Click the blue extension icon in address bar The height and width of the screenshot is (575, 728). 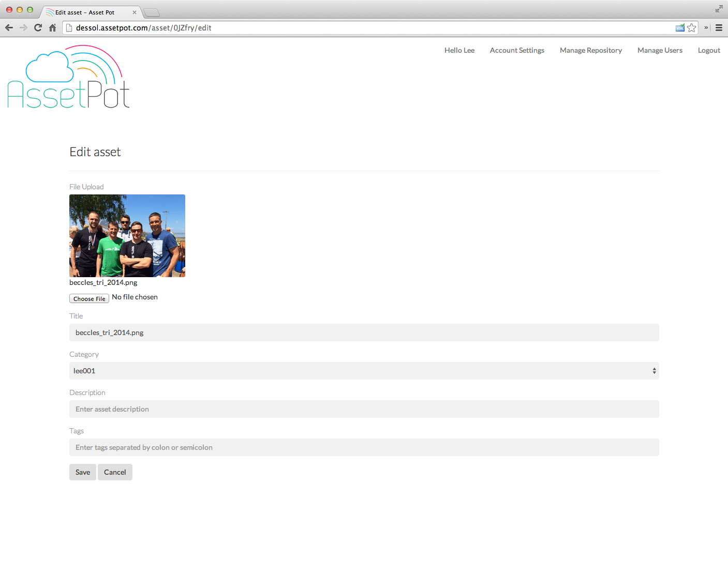pyautogui.click(x=680, y=28)
